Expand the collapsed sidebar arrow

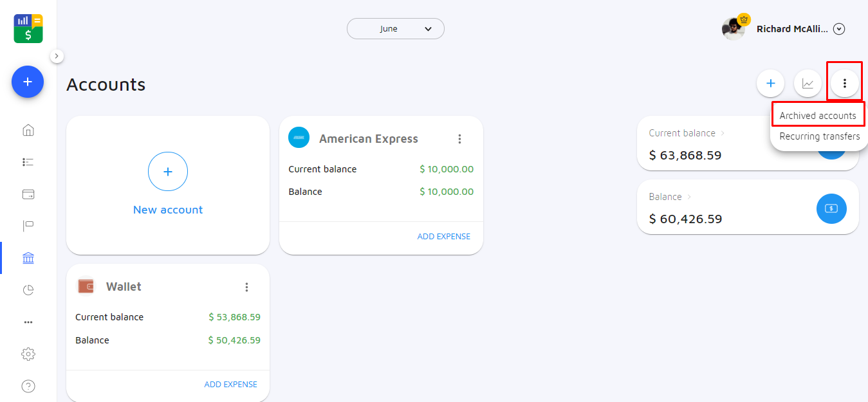[x=57, y=57]
